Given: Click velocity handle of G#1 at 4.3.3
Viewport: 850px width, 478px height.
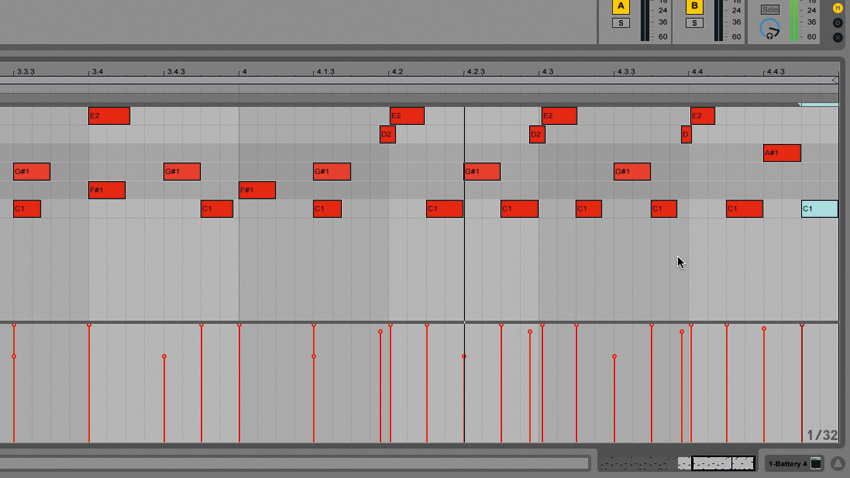Looking at the screenshot, I should point(614,357).
